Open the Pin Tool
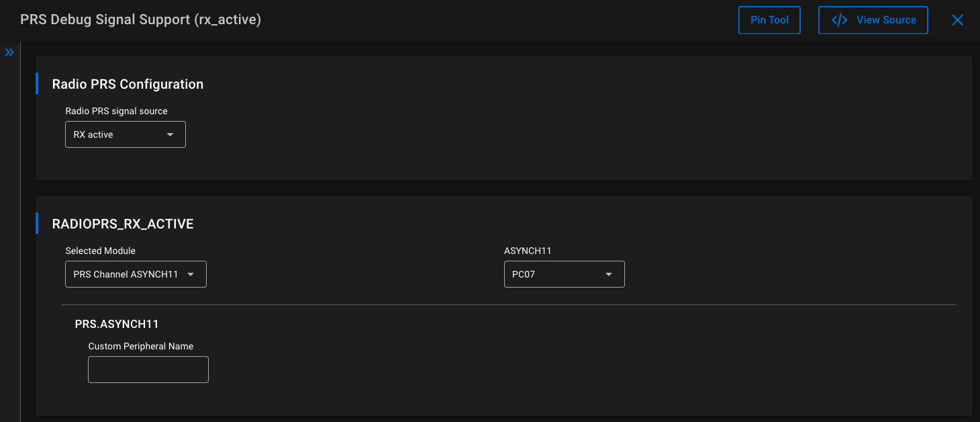Image resolution: width=980 pixels, height=422 pixels. pyautogui.click(x=769, y=20)
